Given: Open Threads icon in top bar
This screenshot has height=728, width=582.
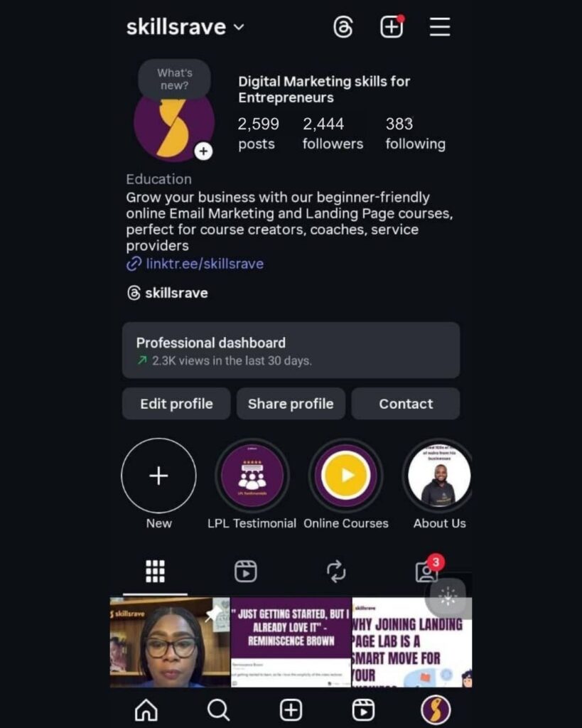Looking at the screenshot, I should tap(343, 27).
